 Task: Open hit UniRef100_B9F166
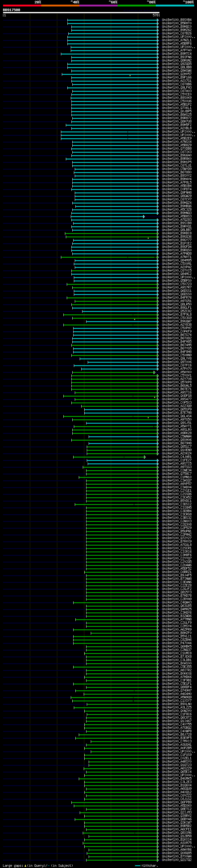pos(177,78)
